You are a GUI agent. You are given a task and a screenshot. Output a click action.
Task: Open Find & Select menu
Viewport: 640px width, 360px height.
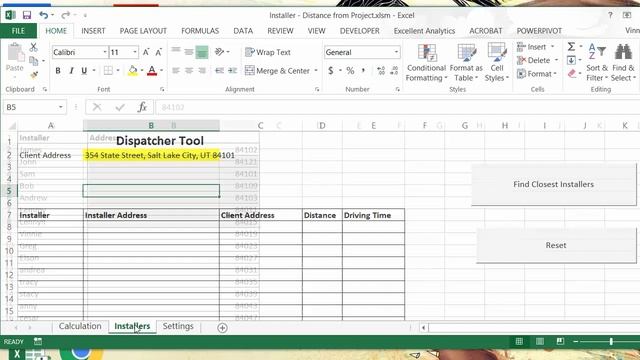(623, 62)
